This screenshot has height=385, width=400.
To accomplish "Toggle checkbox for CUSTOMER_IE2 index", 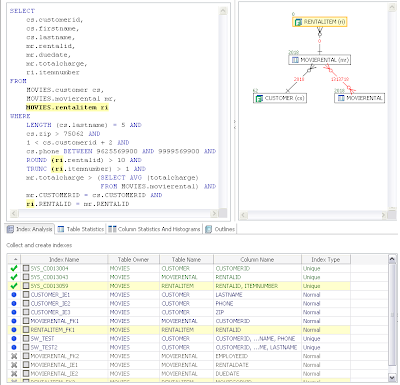I will [x=26, y=303].
